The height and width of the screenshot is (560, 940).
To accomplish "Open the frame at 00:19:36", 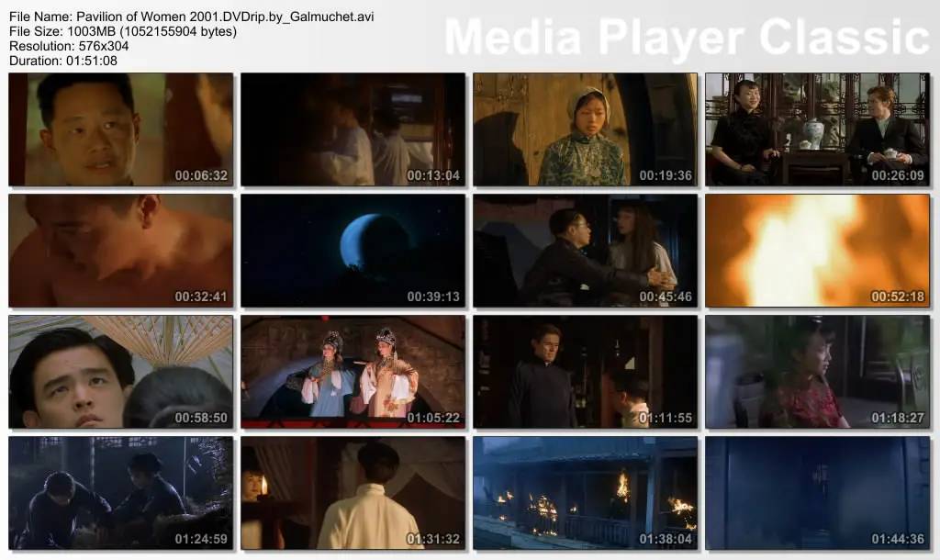I will [585, 129].
